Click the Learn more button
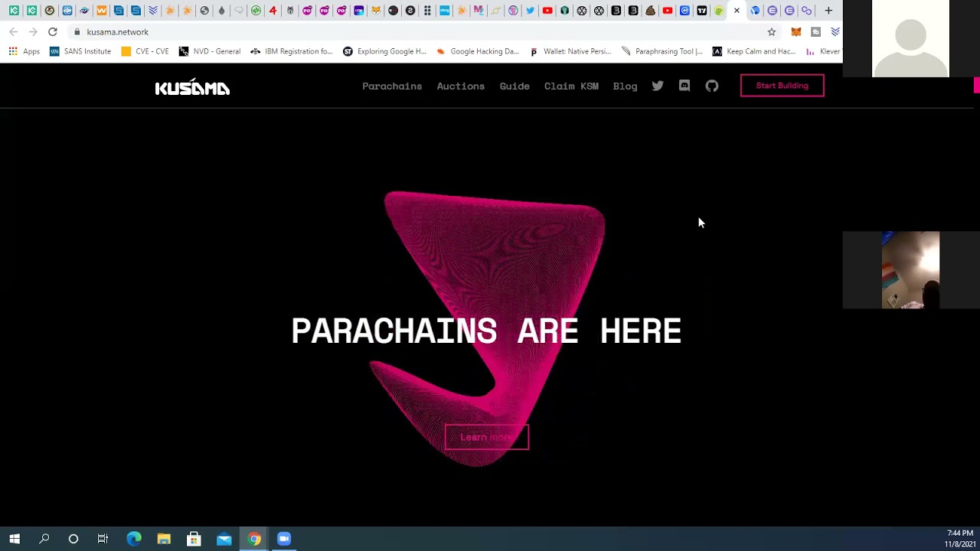The image size is (980, 551). (x=487, y=437)
